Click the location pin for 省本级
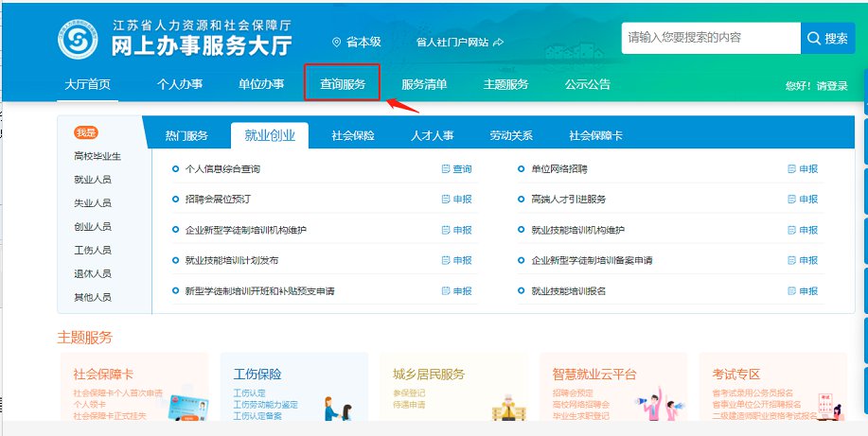868x436 pixels. click(336, 43)
